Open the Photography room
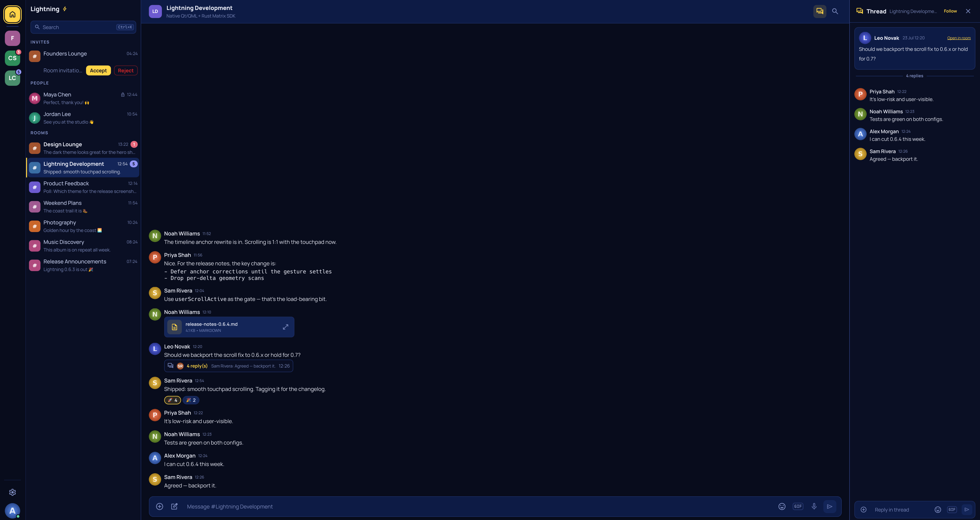Viewport: 980px width, 520px height. pyautogui.click(x=83, y=226)
